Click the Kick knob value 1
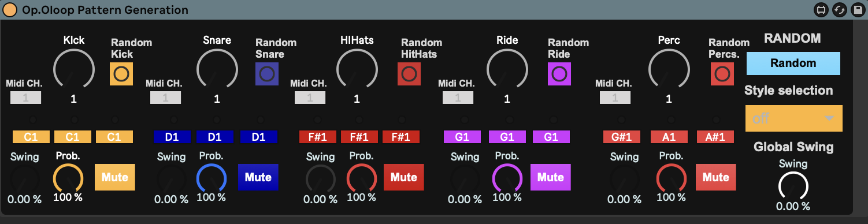The image size is (868, 224). 73,99
